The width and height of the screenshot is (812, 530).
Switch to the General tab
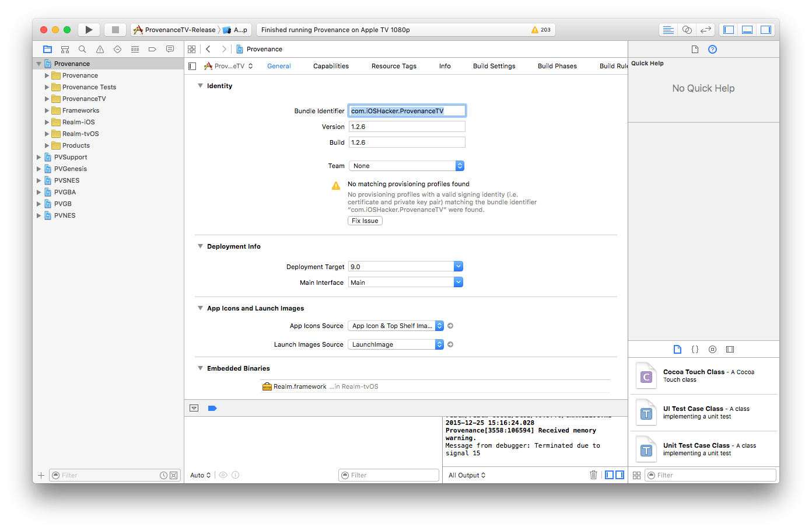click(279, 66)
